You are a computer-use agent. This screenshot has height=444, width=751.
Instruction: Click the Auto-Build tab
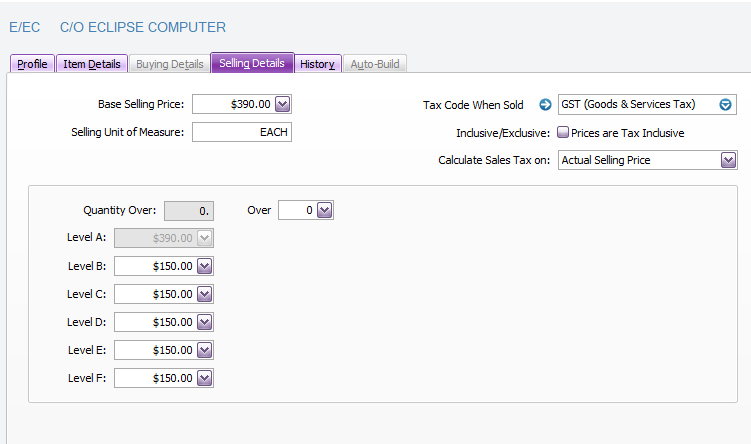(x=375, y=64)
